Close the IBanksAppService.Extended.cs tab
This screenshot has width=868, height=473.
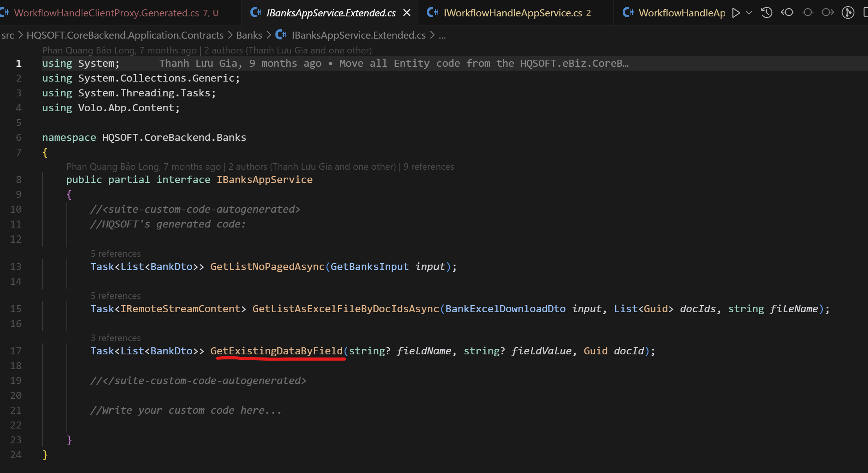tap(407, 13)
